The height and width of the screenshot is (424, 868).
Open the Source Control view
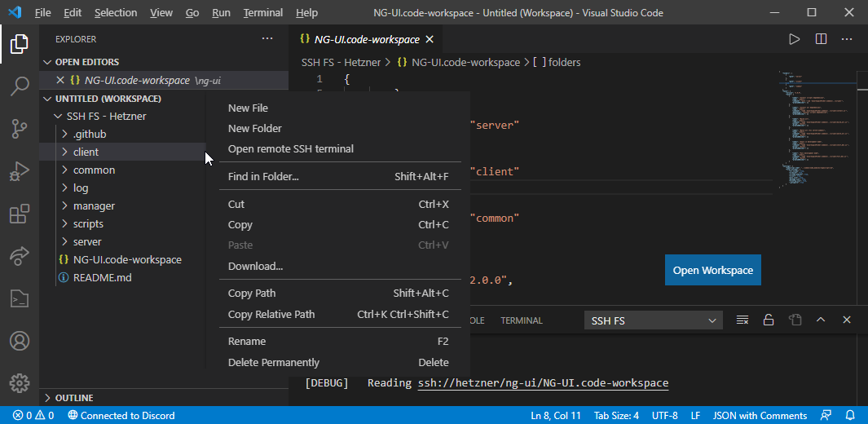[20, 128]
